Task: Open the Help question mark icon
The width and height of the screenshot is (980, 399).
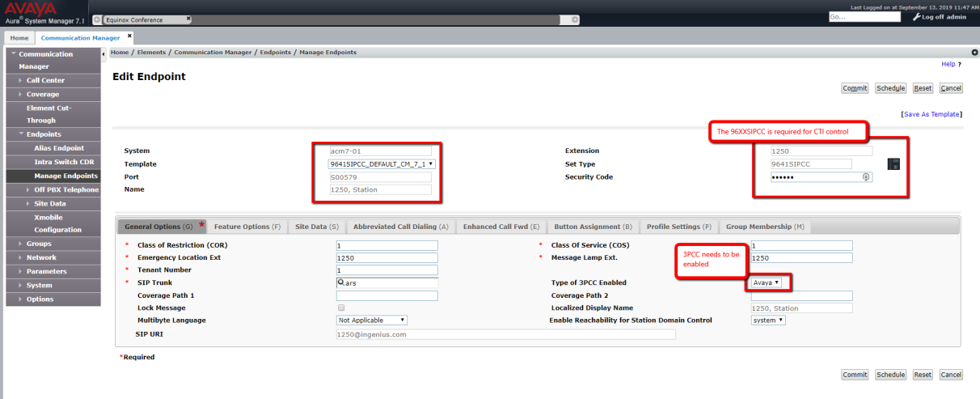Action: 959,65
